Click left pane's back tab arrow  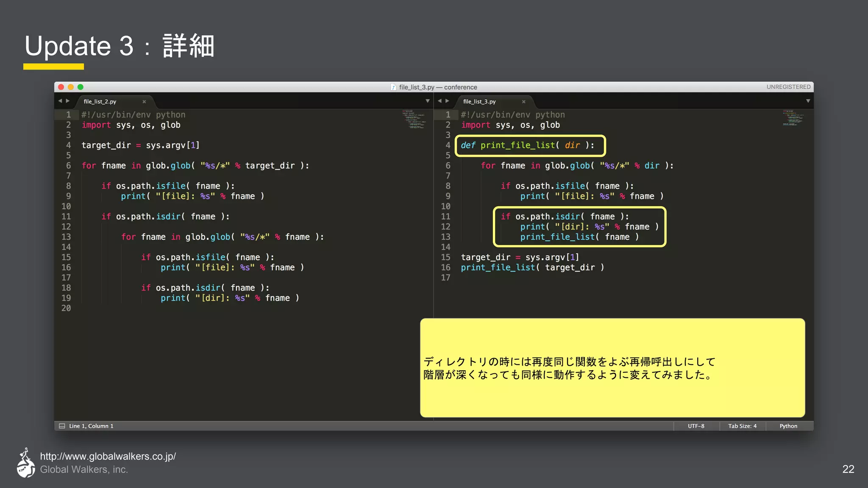pos(60,101)
